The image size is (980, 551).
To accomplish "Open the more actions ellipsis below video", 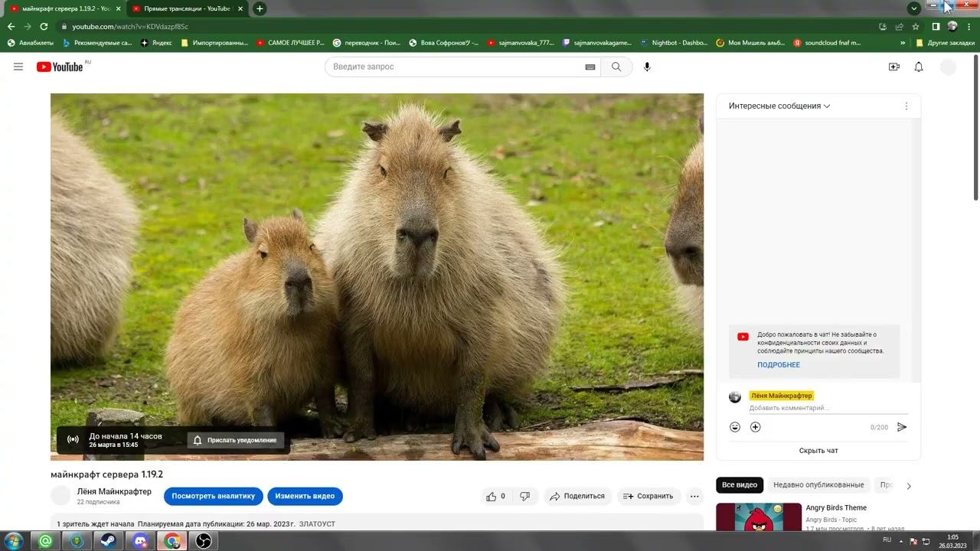I will [694, 496].
